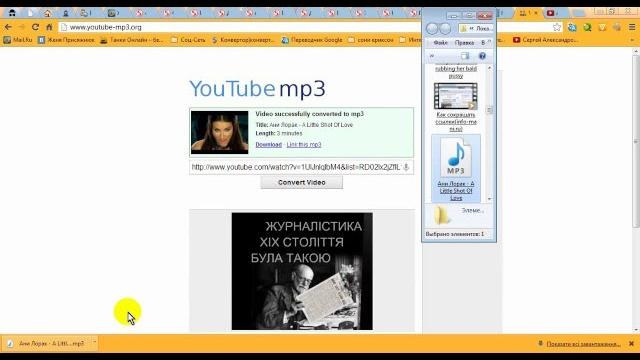Click the Explorer help question mark icon

482,56
